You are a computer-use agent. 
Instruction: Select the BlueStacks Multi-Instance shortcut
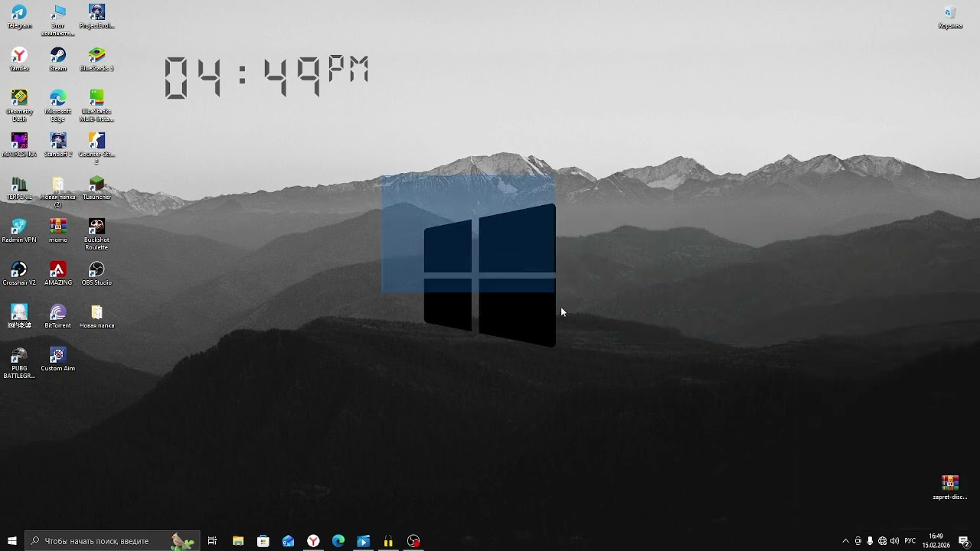point(96,106)
